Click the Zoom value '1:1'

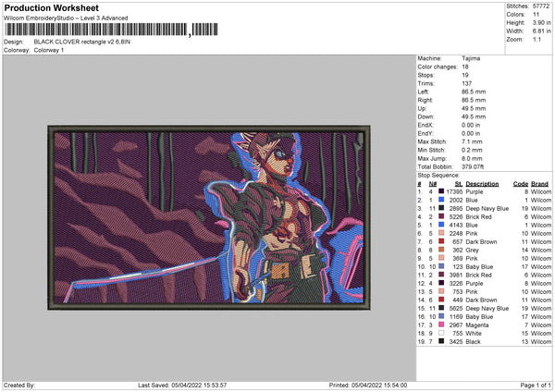point(536,39)
